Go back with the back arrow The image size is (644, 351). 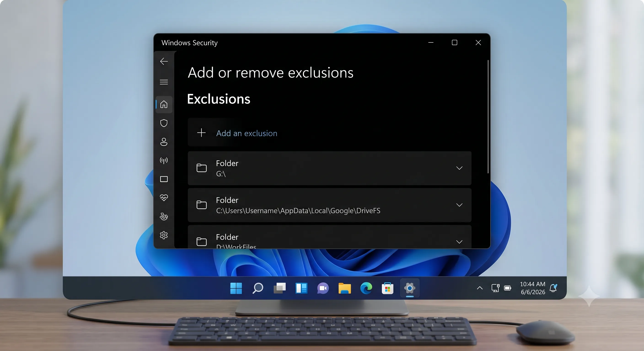pos(164,61)
